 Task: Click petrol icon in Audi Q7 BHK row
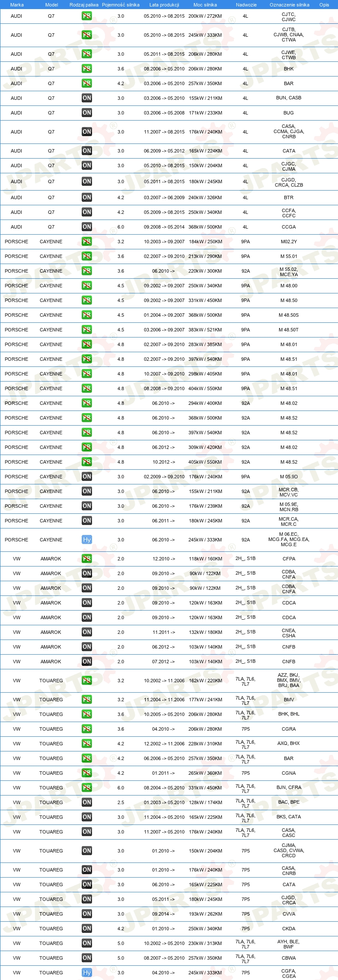pyautogui.click(x=87, y=69)
